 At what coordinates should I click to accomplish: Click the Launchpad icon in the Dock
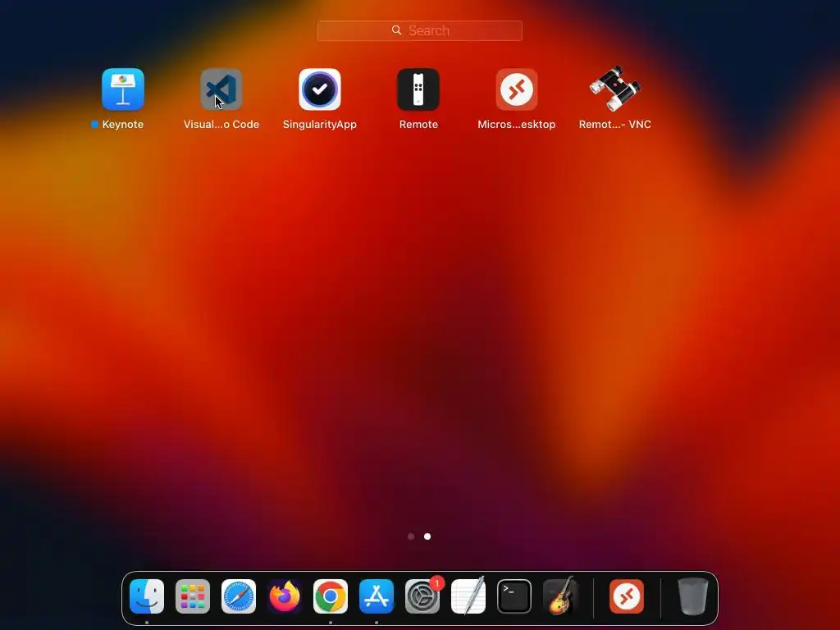pos(193,596)
